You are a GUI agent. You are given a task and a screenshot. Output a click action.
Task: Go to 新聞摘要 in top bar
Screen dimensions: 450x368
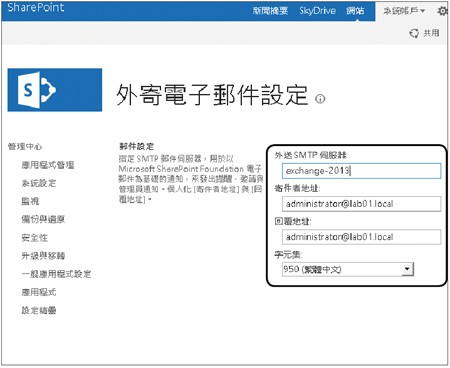click(270, 11)
